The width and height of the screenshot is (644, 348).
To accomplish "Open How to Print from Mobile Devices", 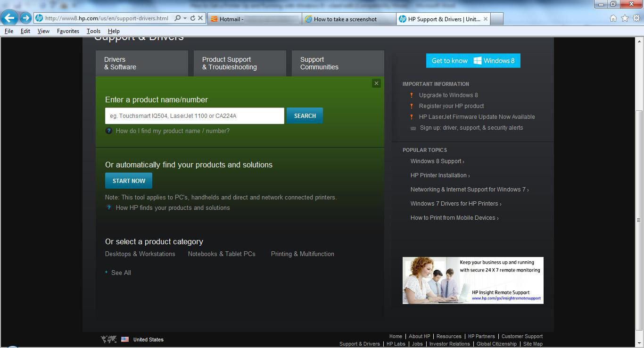I will 454,218.
